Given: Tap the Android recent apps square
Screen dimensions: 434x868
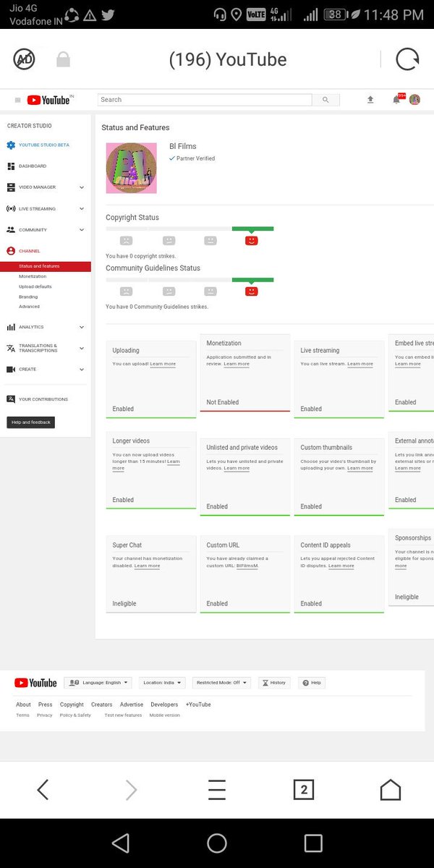Looking at the screenshot, I should [313, 843].
